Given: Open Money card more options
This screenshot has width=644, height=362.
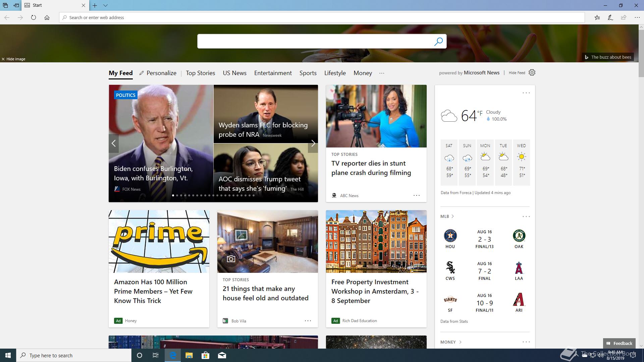Looking at the screenshot, I should (x=526, y=342).
